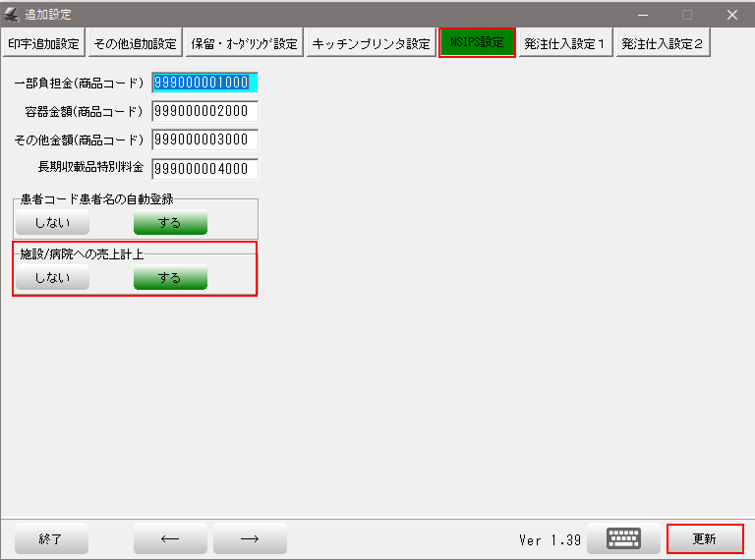This screenshot has height=560, width=755.
Task: Click the app icon in title bar
Action: [13, 15]
